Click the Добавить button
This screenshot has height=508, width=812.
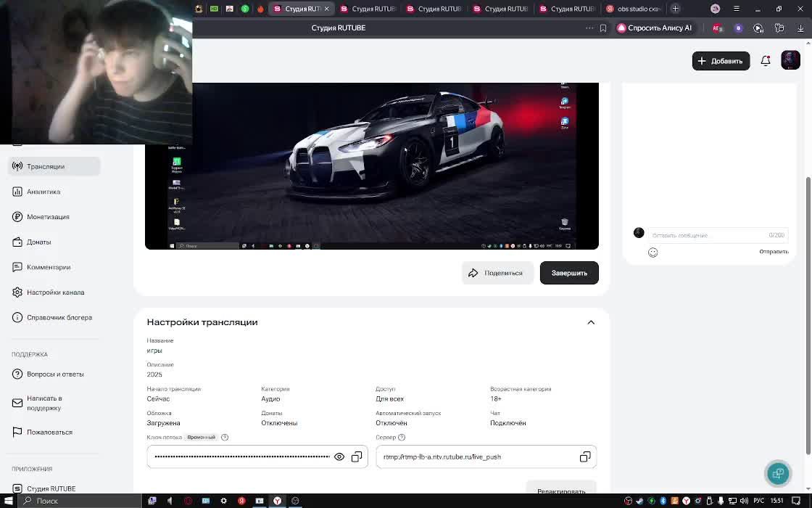(721, 61)
